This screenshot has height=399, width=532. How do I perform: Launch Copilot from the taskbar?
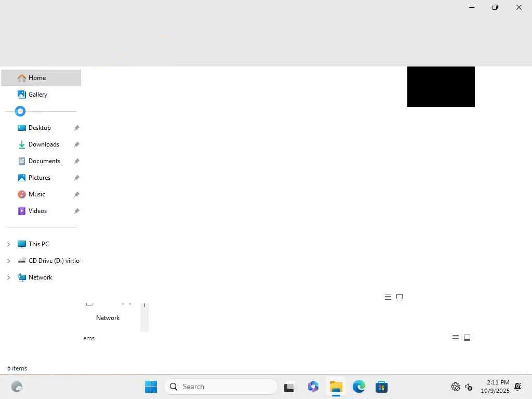click(313, 387)
